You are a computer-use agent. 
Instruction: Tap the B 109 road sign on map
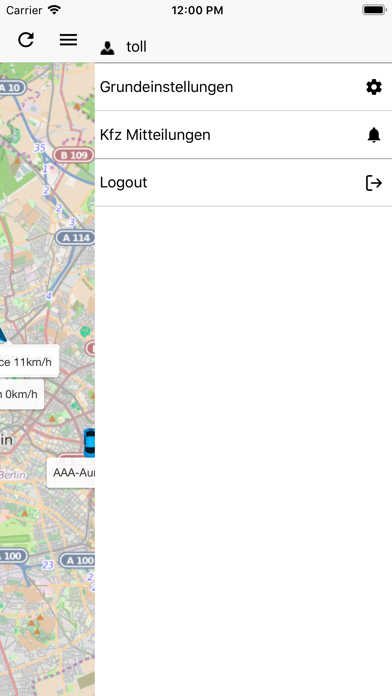[x=74, y=155]
